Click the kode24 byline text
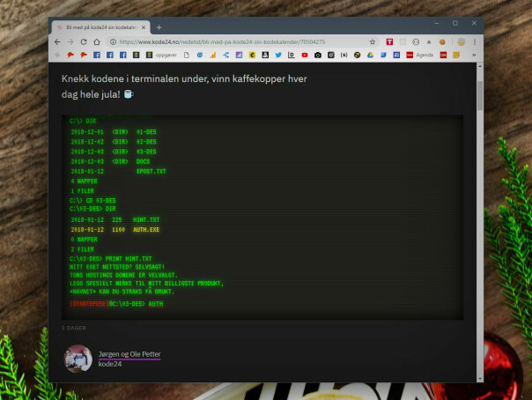 click(x=110, y=364)
